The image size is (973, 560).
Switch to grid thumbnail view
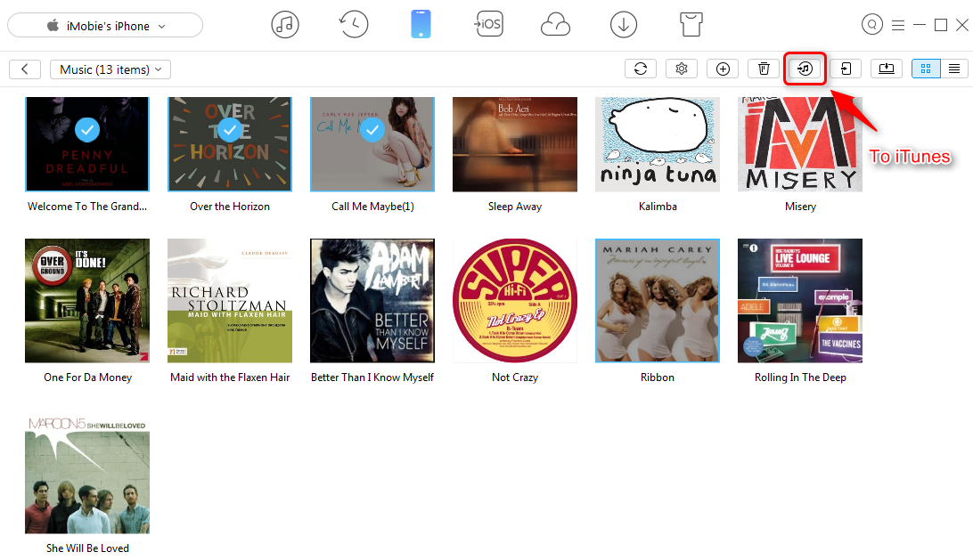[x=926, y=69]
